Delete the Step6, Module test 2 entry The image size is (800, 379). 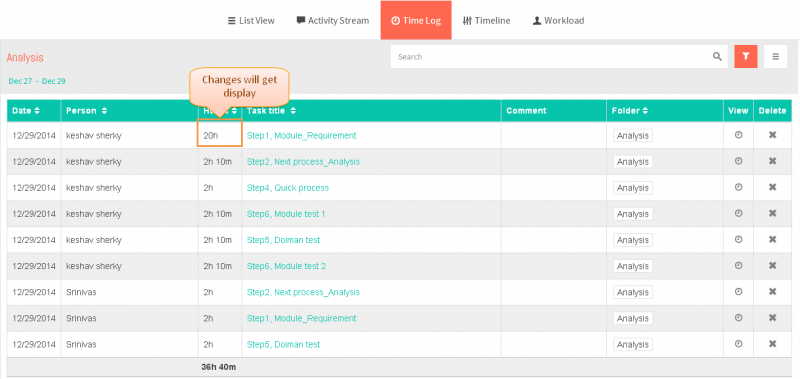772,265
